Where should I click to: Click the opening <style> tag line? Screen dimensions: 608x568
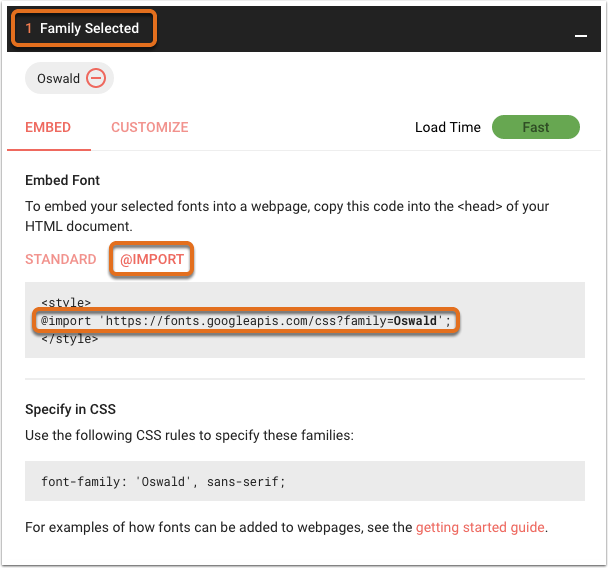click(66, 302)
